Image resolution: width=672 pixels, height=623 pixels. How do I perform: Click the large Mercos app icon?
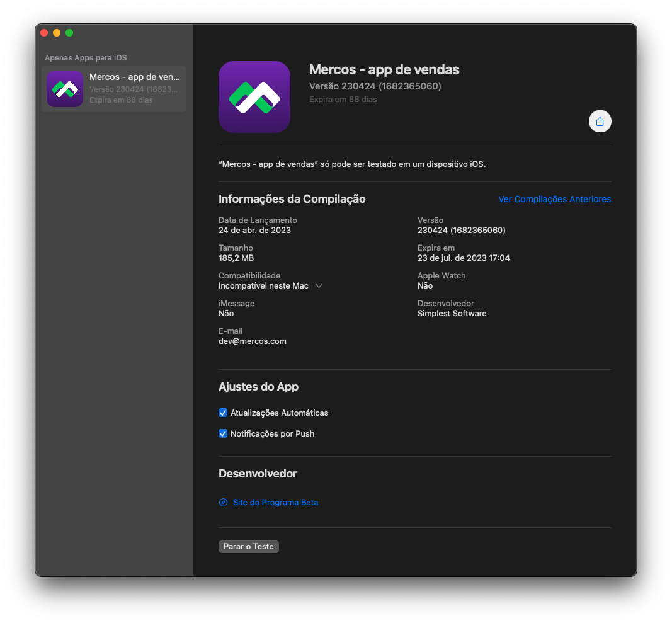pyautogui.click(x=254, y=97)
